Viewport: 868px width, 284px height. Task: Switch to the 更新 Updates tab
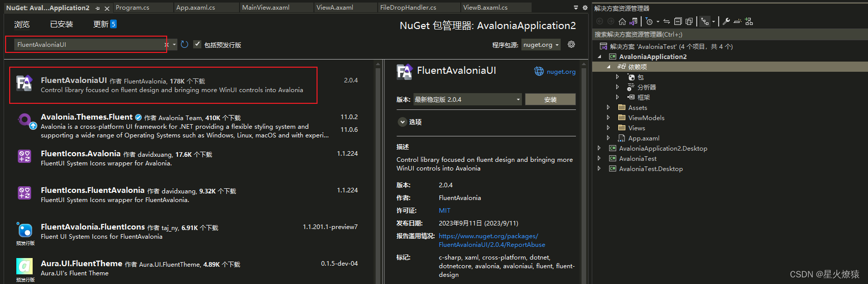click(x=105, y=24)
